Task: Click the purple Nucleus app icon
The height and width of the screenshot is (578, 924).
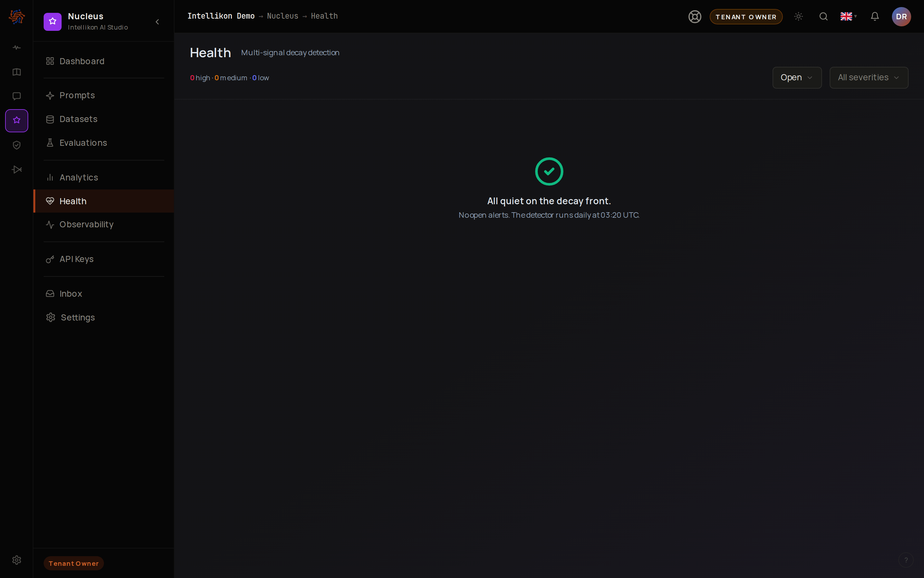Action: (53, 22)
